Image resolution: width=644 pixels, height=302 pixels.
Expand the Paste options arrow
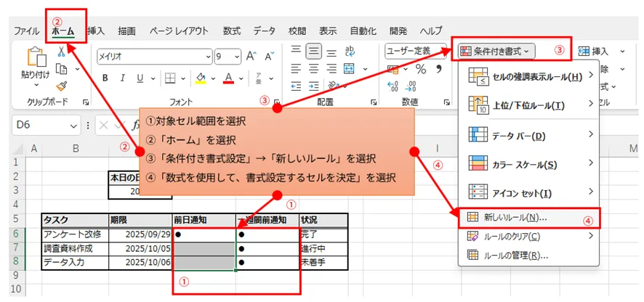coord(35,85)
